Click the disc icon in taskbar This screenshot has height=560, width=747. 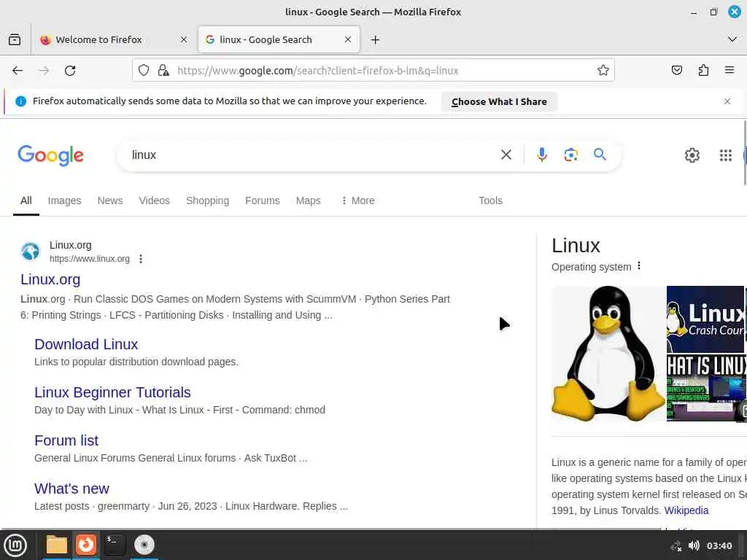[144, 545]
